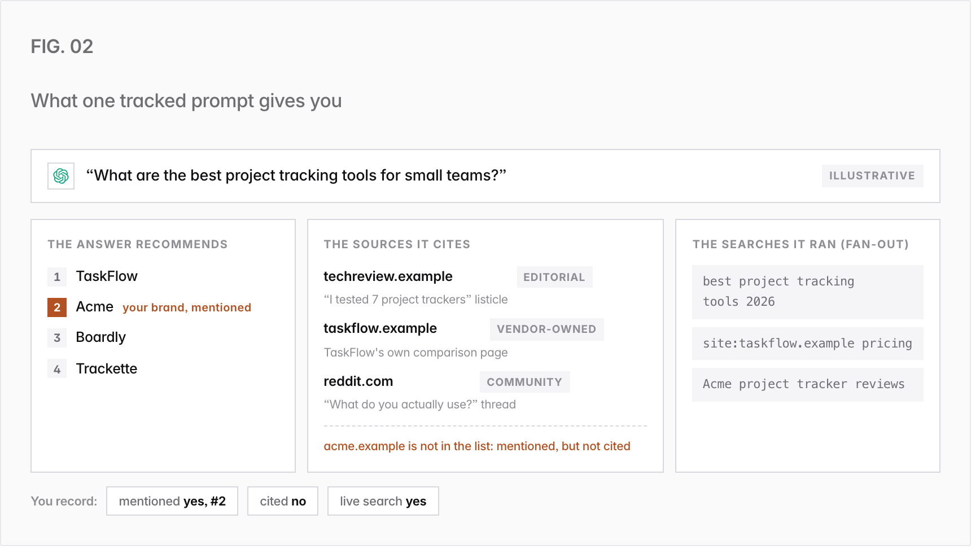Screen dimensions: 980x554
Task: Select the 'site:taskflow.example pricing' search query
Action: pos(808,344)
